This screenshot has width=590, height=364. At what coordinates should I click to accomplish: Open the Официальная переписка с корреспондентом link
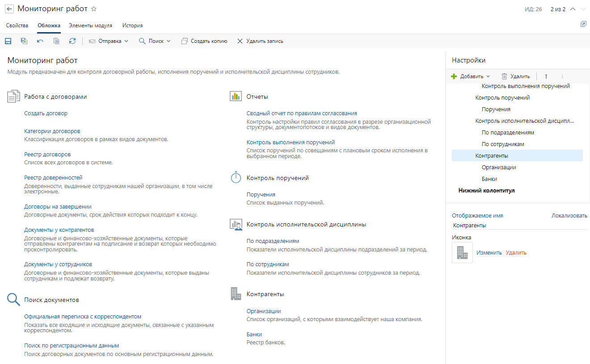pos(83,317)
